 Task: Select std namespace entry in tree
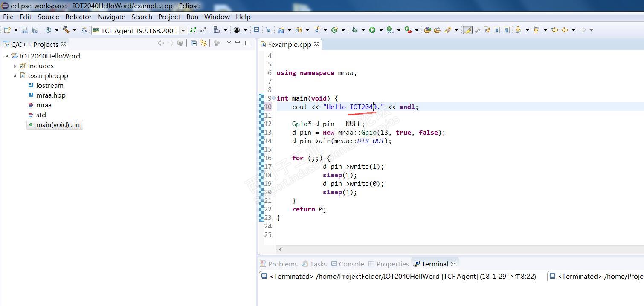point(37,115)
